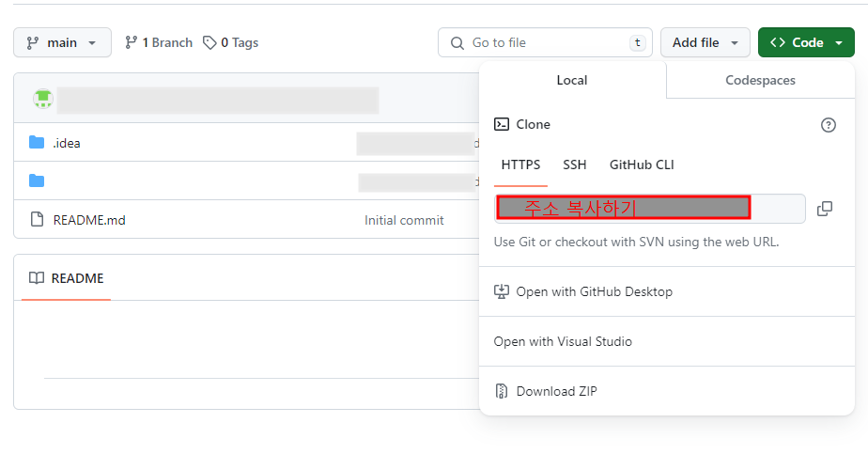Image resolution: width=868 pixels, height=470 pixels.
Task: Click the terminal icon beside Clone
Action: click(502, 124)
